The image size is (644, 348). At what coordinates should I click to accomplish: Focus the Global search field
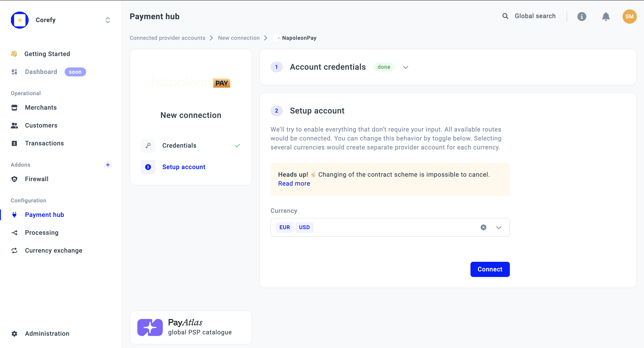pos(535,16)
